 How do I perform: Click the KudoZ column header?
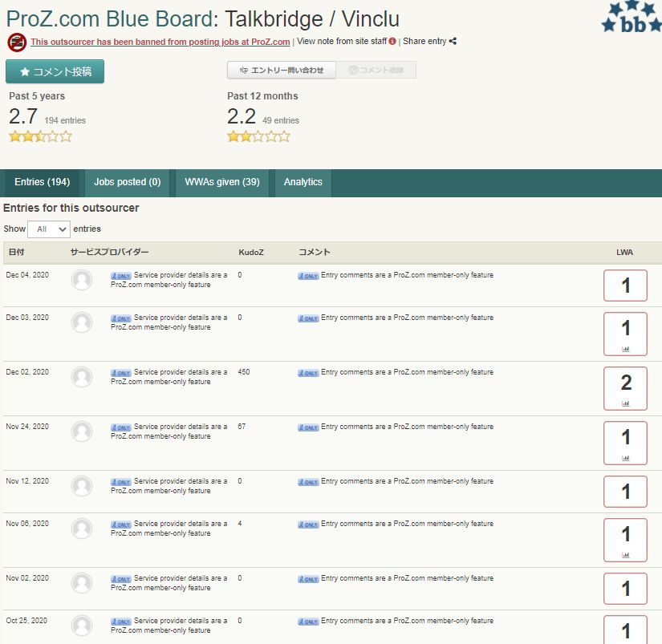251,253
